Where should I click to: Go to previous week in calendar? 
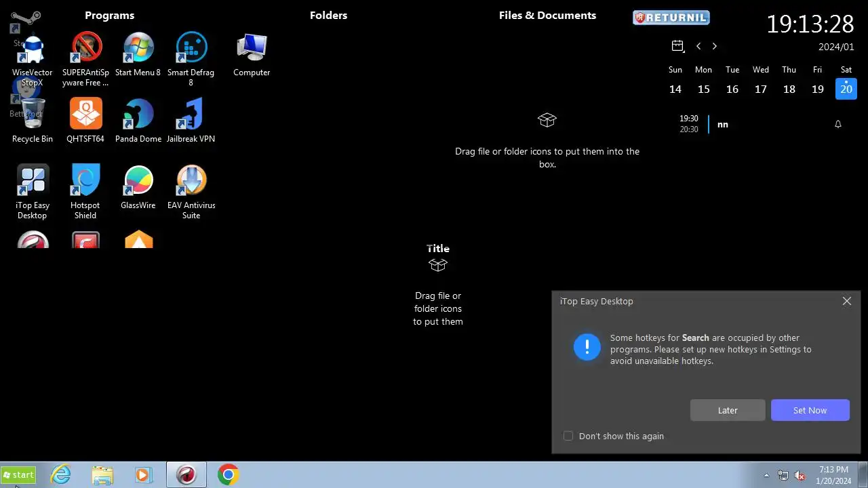[698, 46]
